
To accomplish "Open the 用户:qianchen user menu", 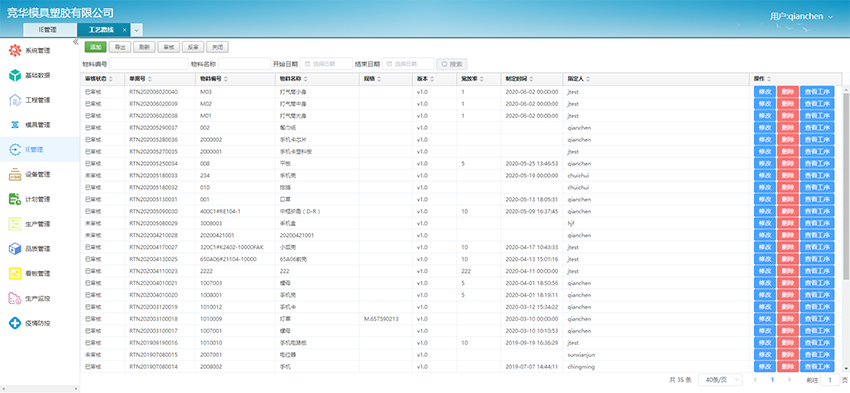I will click(801, 16).
